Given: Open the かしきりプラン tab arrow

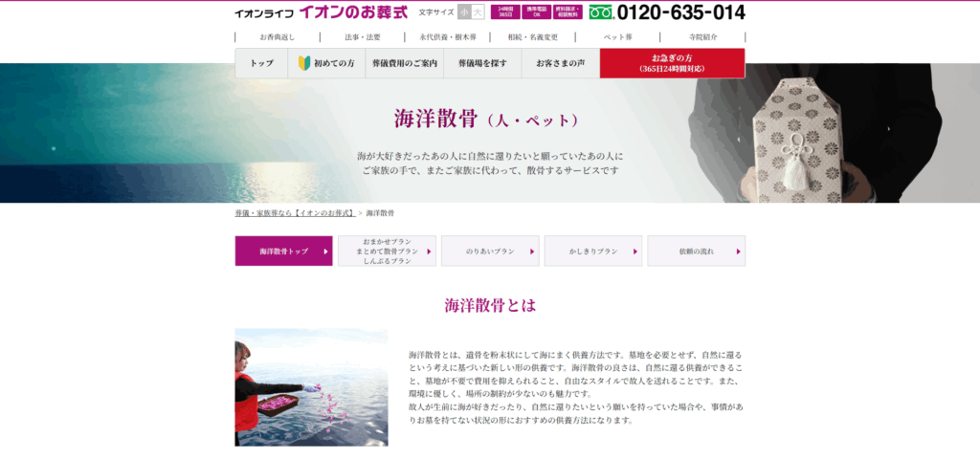Looking at the screenshot, I should [x=635, y=251].
